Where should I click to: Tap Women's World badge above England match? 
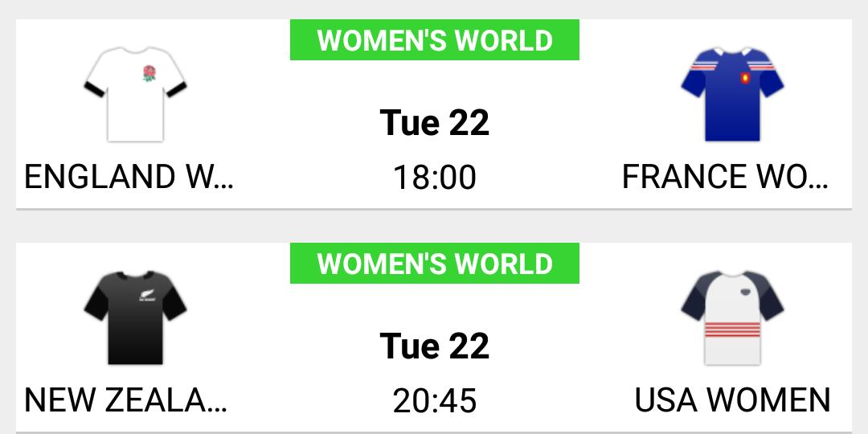(435, 40)
